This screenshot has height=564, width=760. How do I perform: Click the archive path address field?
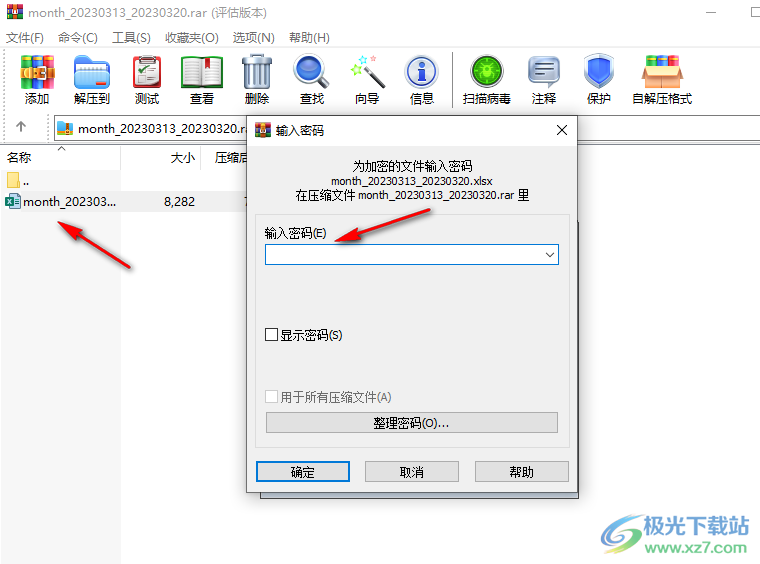pos(150,128)
